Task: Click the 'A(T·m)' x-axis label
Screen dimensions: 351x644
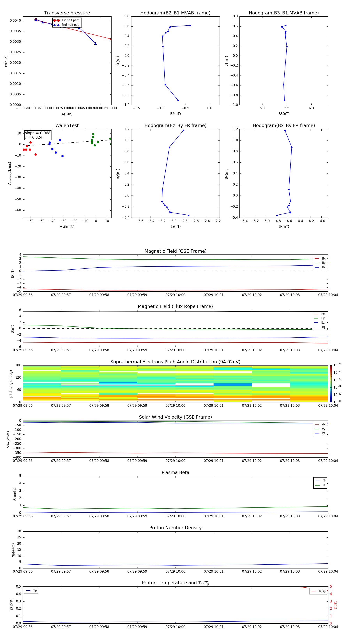Action: pyautogui.click(x=67, y=114)
